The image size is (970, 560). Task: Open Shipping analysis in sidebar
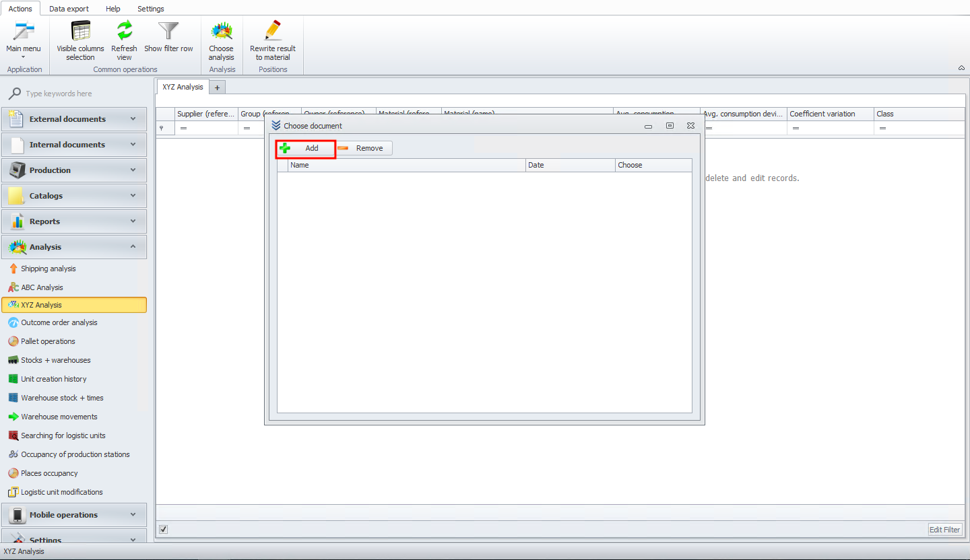[48, 269]
